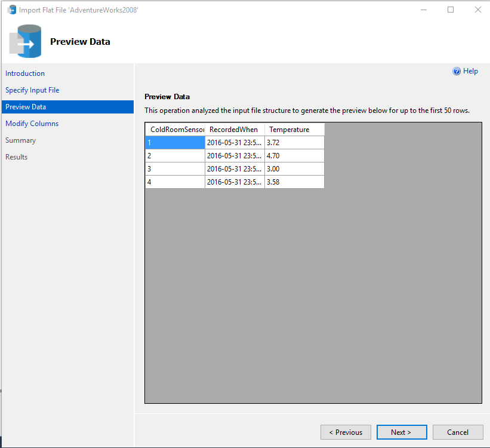
Task: Select the cell with temperature 4.70
Action: 294,156
